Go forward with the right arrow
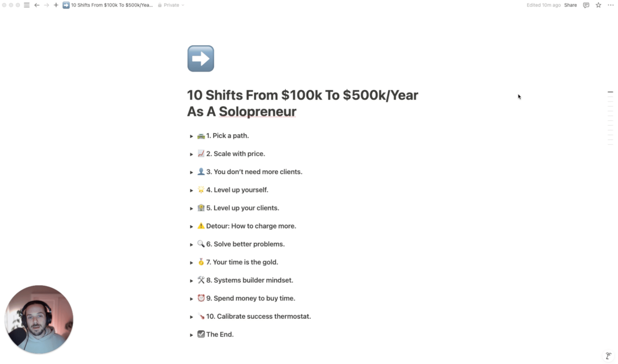This screenshot has height=364, width=618. pos(46,5)
